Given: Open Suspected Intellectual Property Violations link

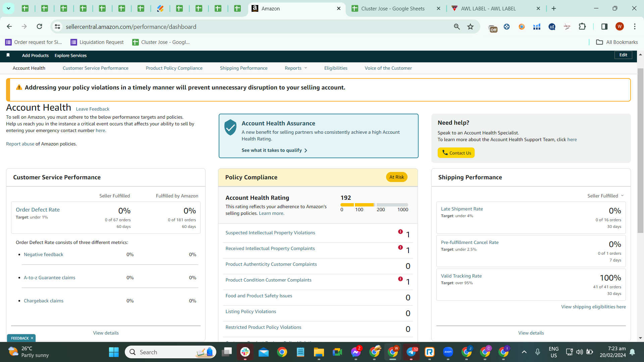Looking at the screenshot, I should [270, 233].
